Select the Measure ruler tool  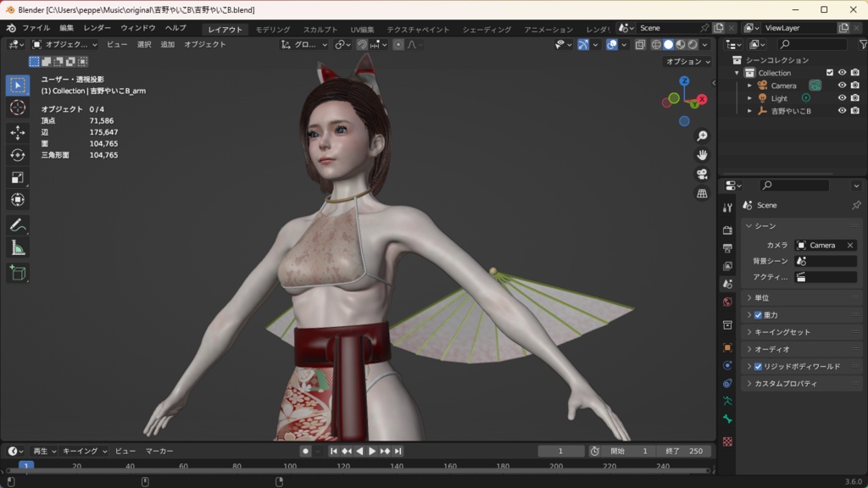tap(18, 248)
